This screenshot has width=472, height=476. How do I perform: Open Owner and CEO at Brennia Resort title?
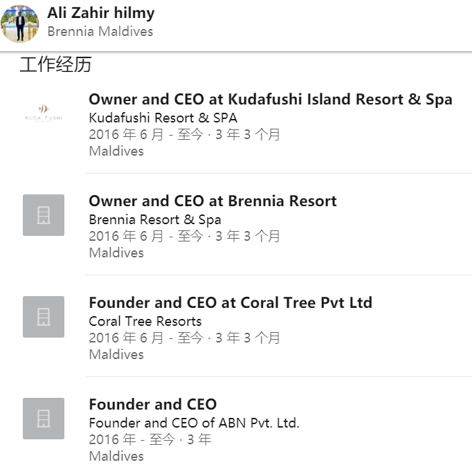tap(212, 201)
